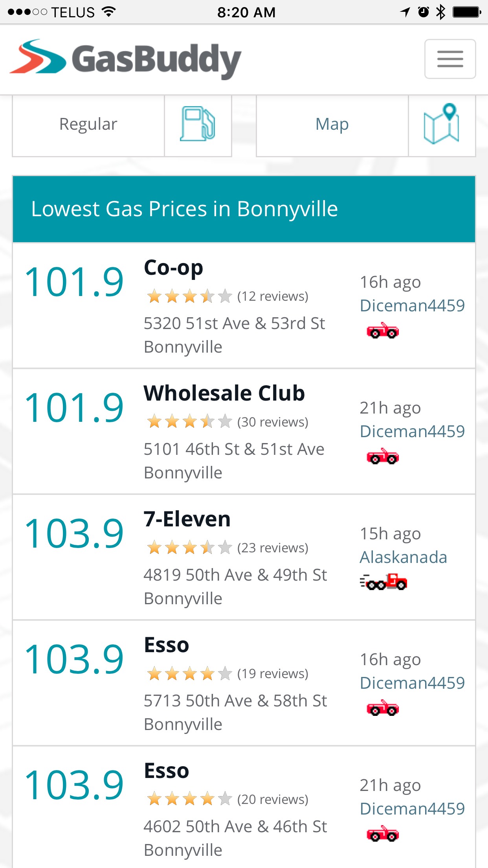Screen dimensions: 488x868
Task: Open the Regular fuel type selector
Action: [x=88, y=124]
